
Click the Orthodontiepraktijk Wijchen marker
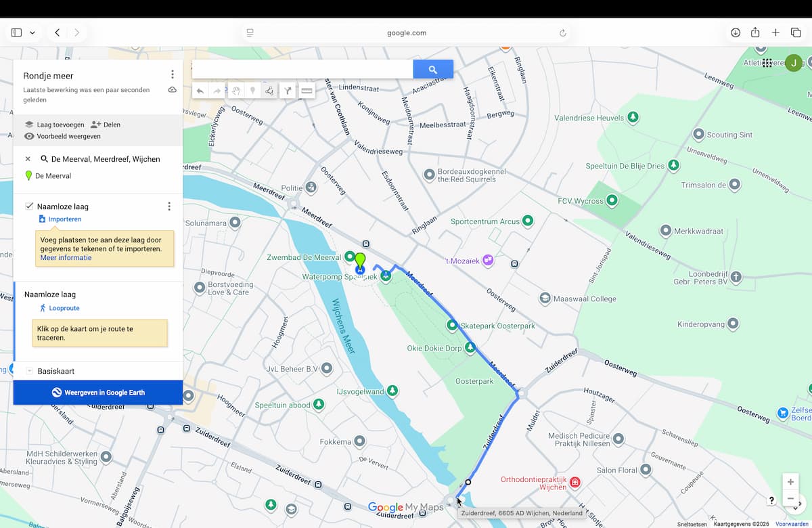(574, 483)
